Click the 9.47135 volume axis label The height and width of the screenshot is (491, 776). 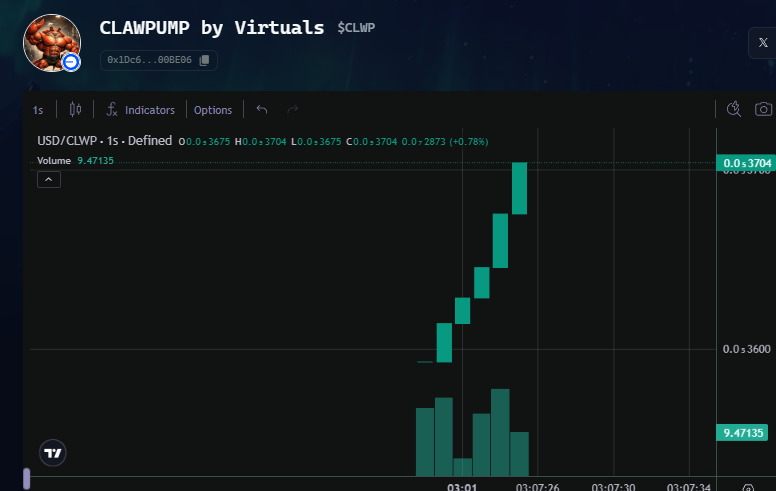(x=742, y=433)
